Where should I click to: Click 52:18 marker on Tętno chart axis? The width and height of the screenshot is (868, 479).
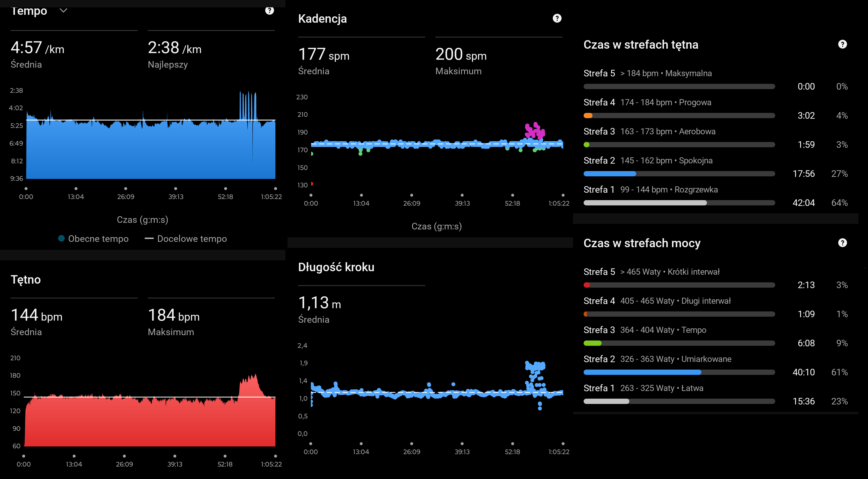225,457
